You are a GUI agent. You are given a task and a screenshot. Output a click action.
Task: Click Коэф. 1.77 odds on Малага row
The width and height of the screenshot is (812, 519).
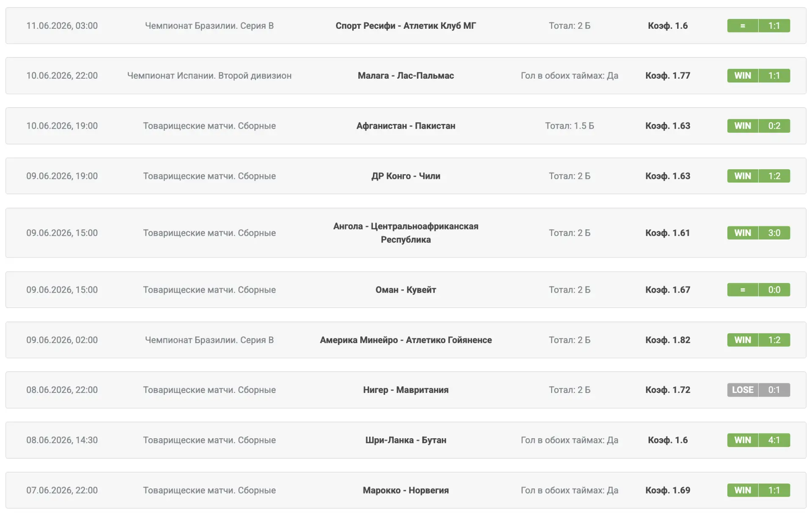coord(668,76)
